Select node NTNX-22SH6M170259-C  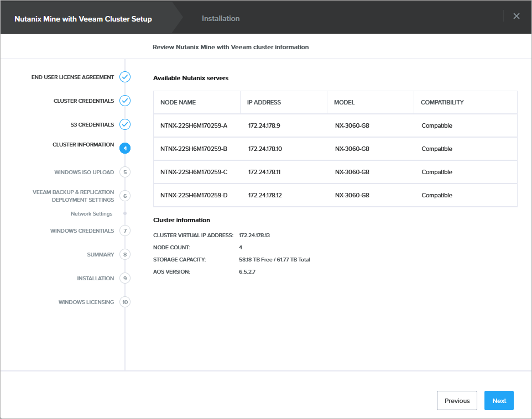[194, 172]
